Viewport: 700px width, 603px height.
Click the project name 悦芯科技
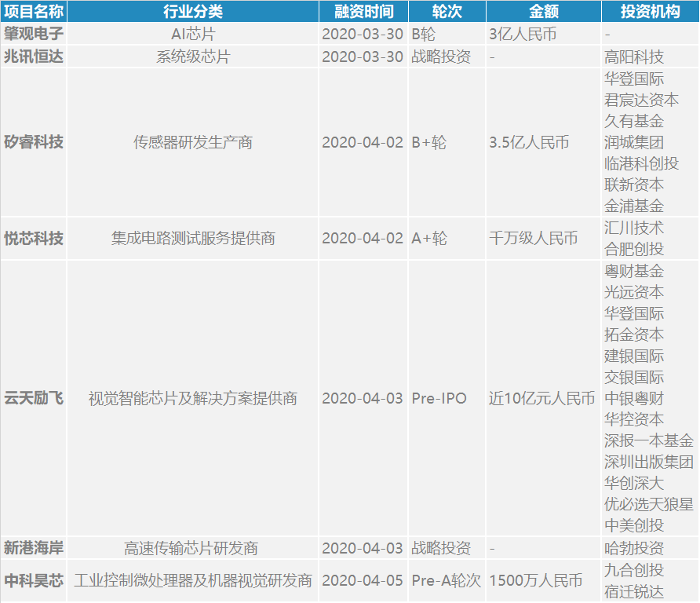tap(34, 238)
